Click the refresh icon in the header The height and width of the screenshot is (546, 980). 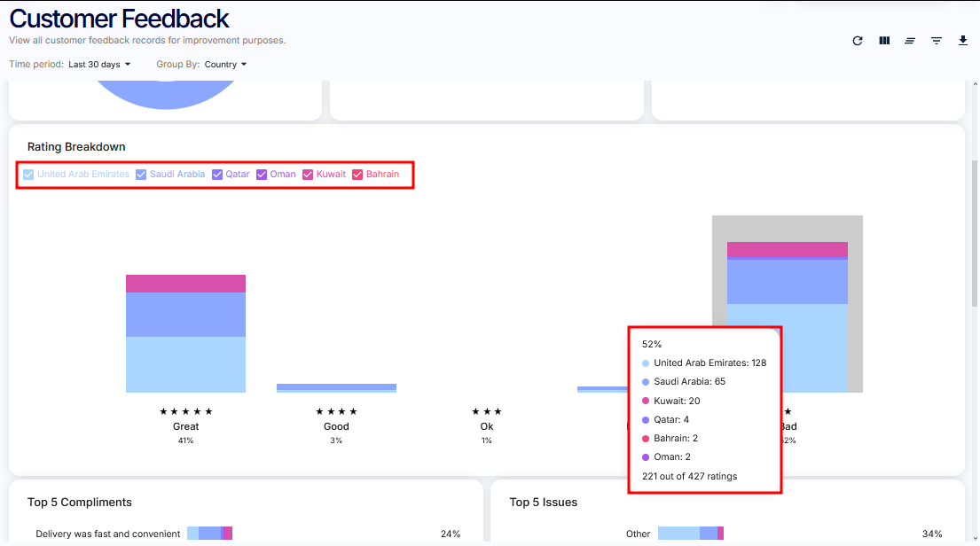click(x=858, y=41)
